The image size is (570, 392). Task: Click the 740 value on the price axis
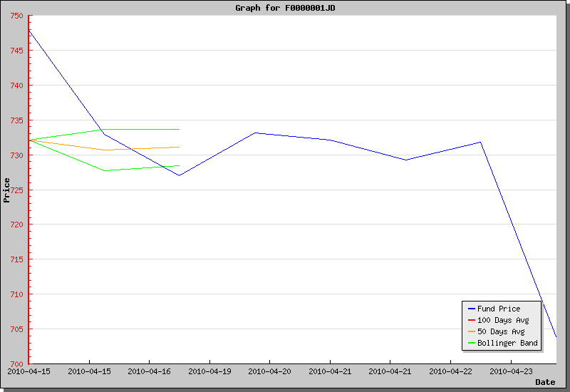coord(16,86)
